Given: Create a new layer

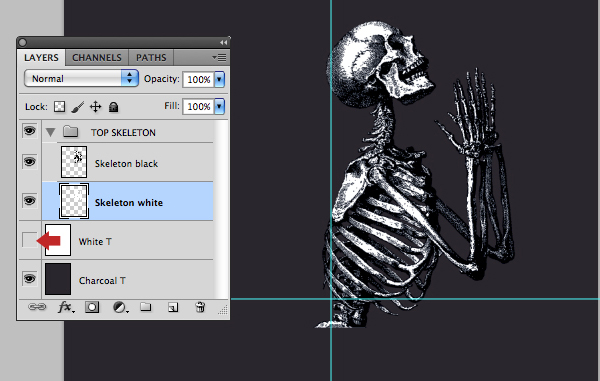Looking at the screenshot, I should pos(173,307).
